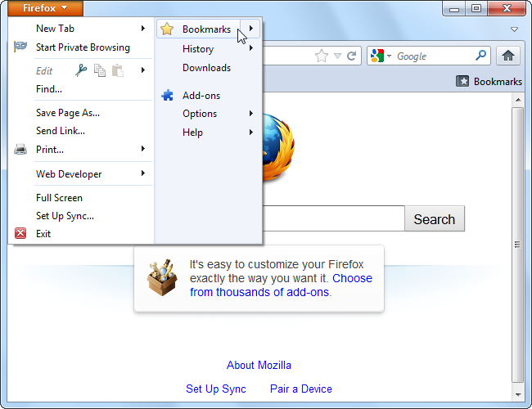Open the Firefox menu button

pyautogui.click(x=45, y=8)
